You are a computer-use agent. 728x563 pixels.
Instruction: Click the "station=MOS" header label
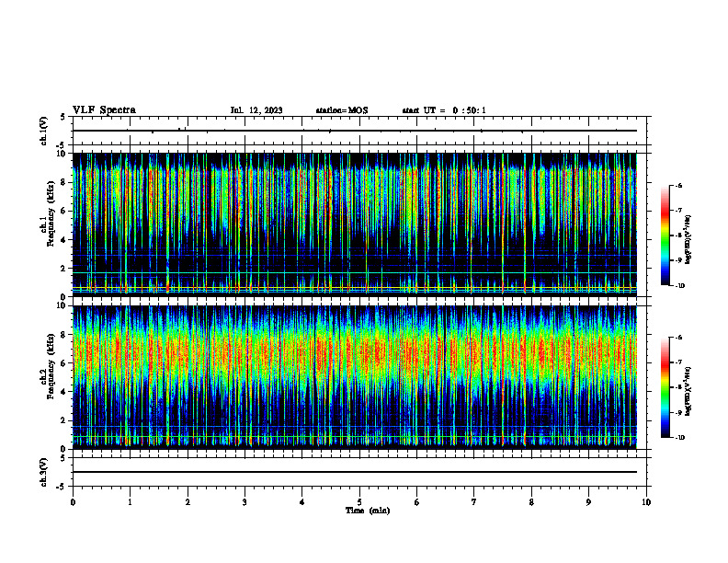pos(342,110)
